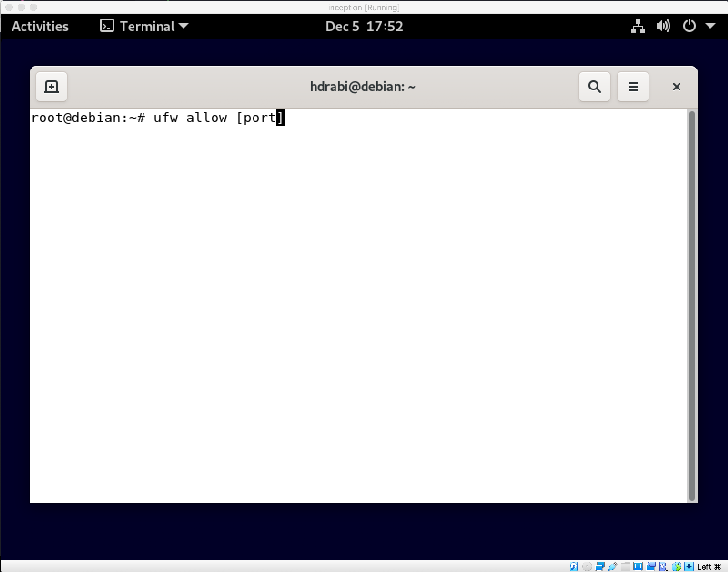Open the clock and calendar panel
The width and height of the screenshot is (728, 572).
click(364, 26)
